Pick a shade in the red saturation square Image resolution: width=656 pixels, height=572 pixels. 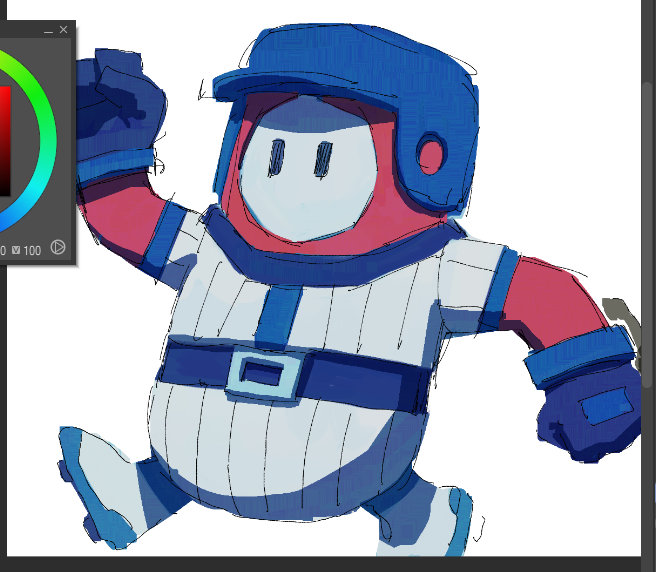pyautogui.click(x=5, y=141)
